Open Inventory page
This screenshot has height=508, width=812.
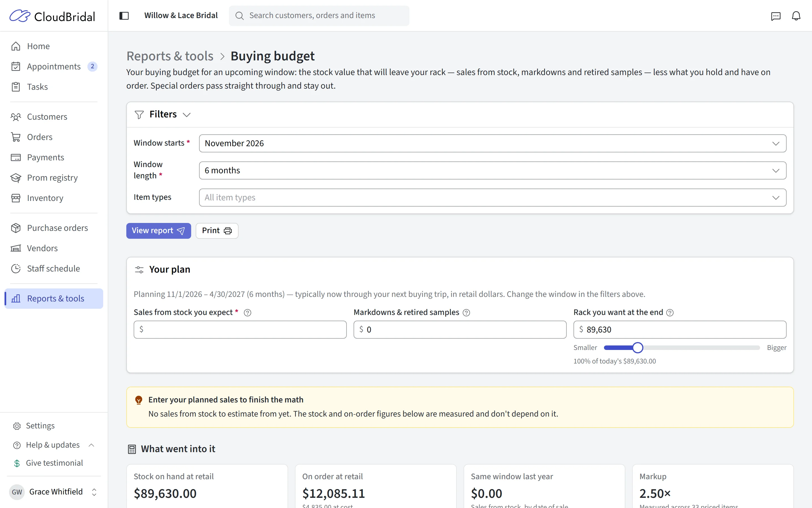pyautogui.click(x=54, y=198)
